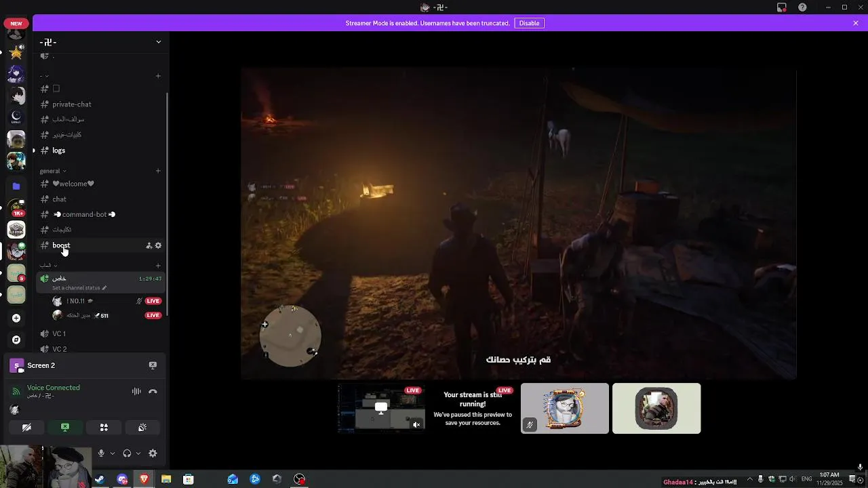The height and width of the screenshot is (488, 868).
Task: Start an activity from voice panel
Action: coord(104,428)
